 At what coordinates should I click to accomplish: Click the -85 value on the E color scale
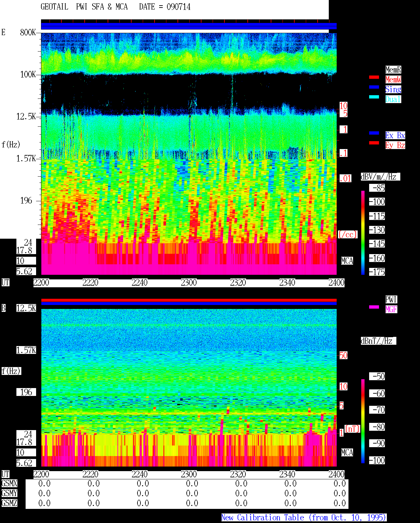(378, 188)
